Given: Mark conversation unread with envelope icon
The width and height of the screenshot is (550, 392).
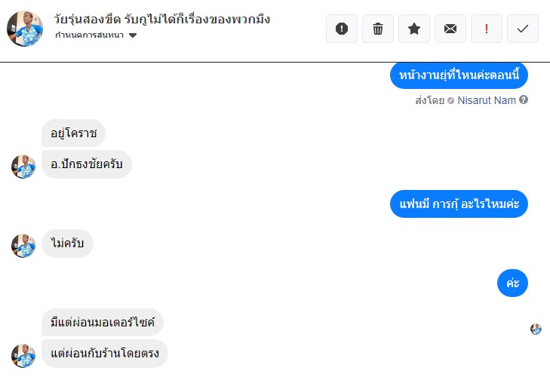Looking at the screenshot, I should click(x=450, y=29).
